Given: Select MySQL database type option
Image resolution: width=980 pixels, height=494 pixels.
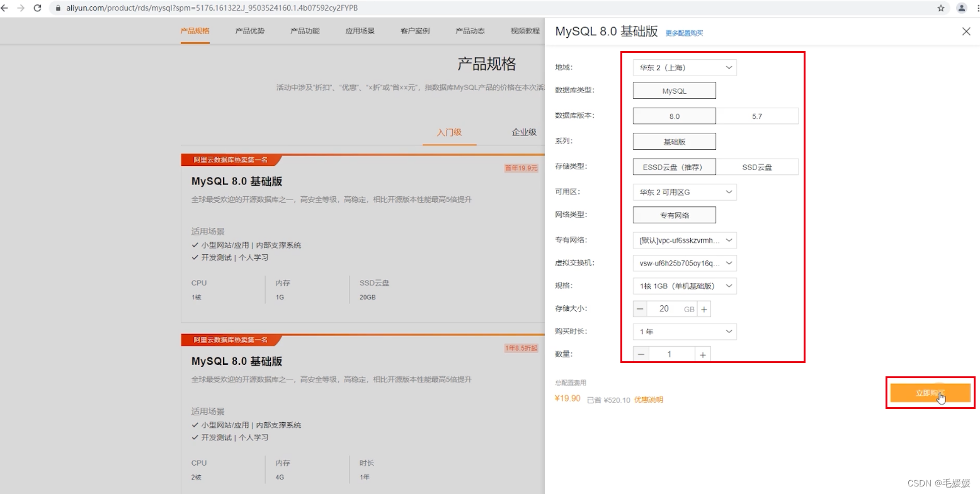Looking at the screenshot, I should point(675,91).
